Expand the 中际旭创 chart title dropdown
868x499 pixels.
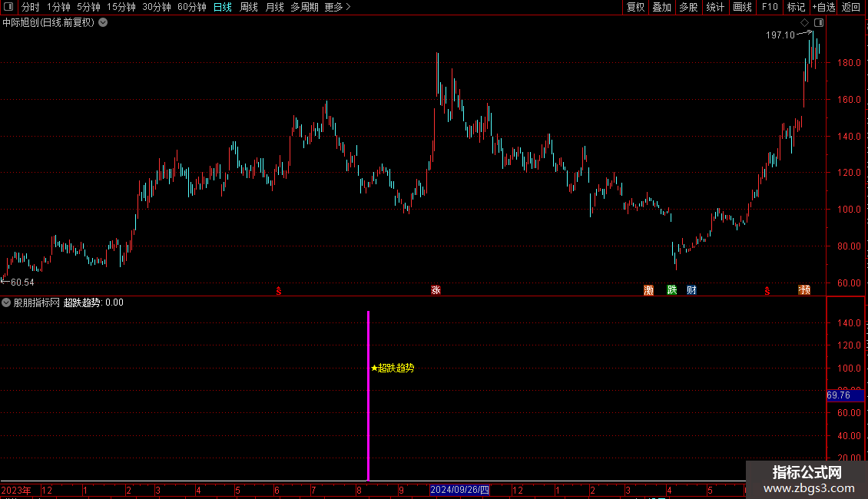(103, 23)
